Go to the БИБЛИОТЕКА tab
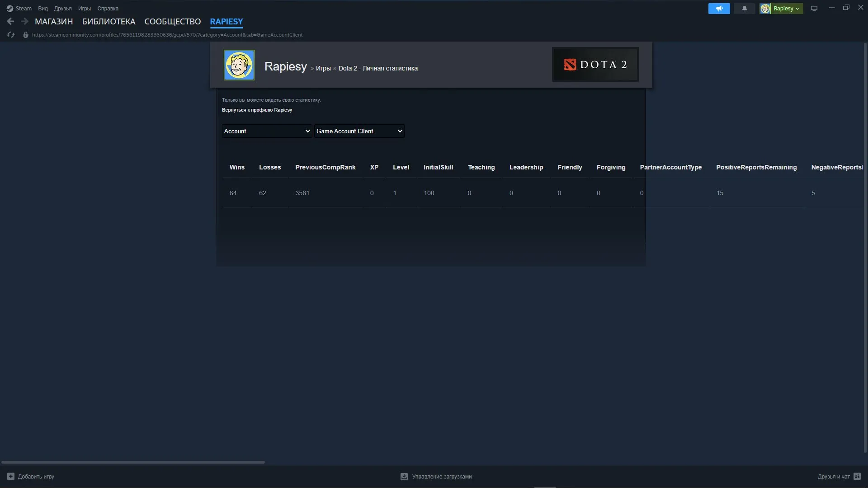Image resolution: width=868 pixels, height=488 pixels. [108, 21]
